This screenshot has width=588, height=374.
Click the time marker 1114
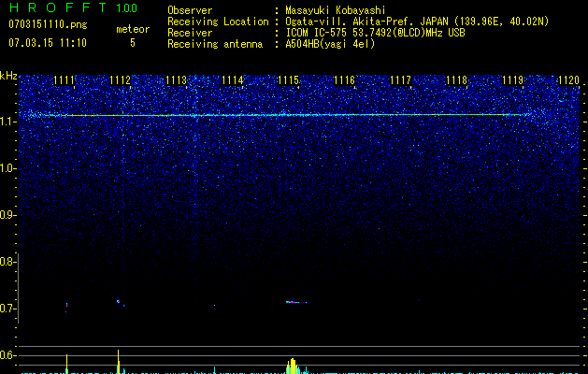tap(233, 80)
